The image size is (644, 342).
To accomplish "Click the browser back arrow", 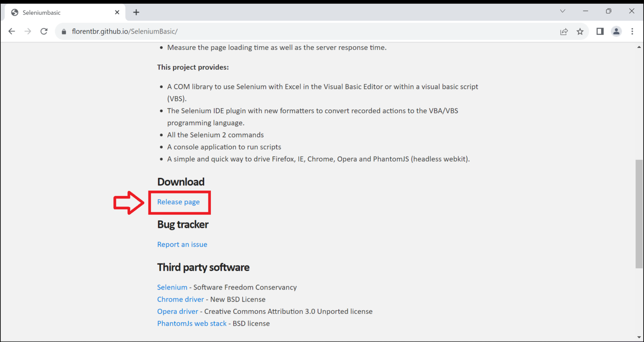I will pyautogui.click(x=12, y=31).
